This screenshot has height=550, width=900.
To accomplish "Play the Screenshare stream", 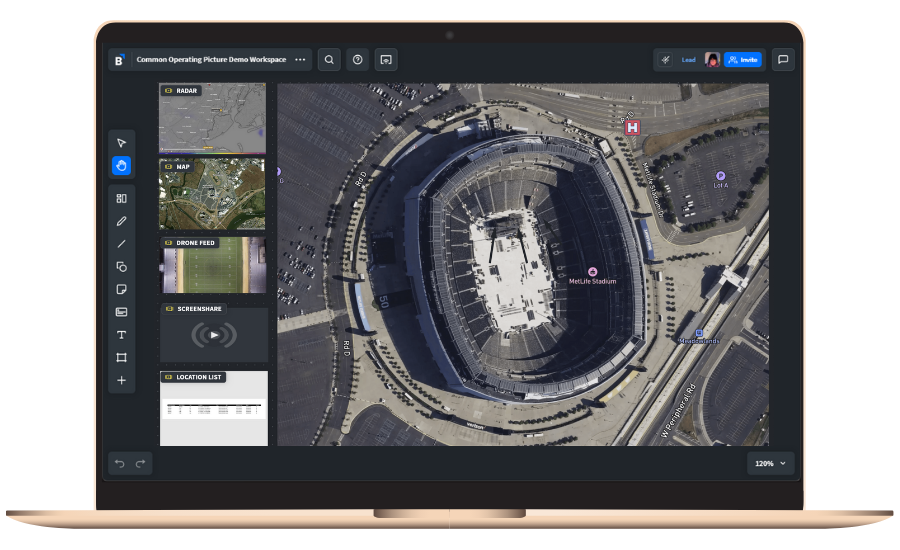I will pyautogui.click(x=214, y=335).
